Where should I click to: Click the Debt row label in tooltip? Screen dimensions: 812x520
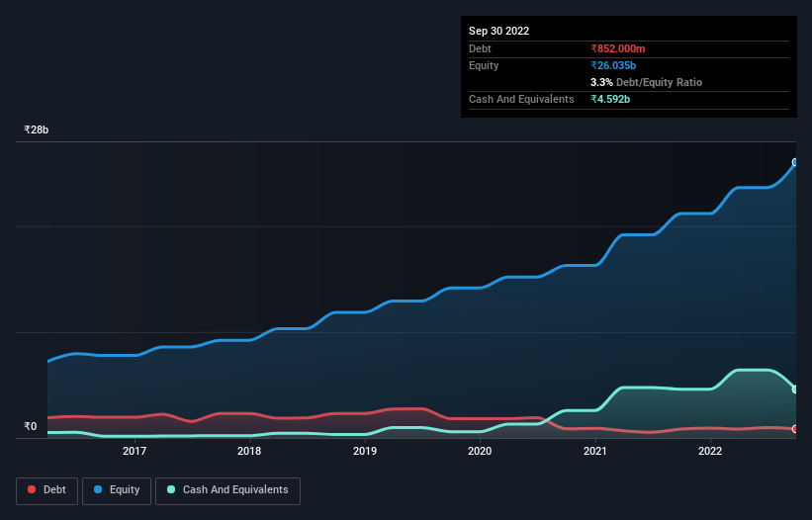click(x=480, y=48)
